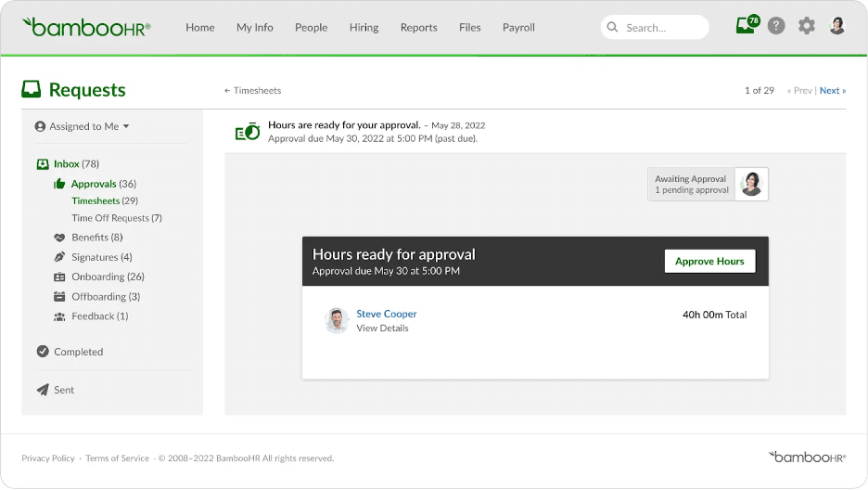Open Steve Cooper's profile link
868x490 pixels.
(x=387, y=314)
